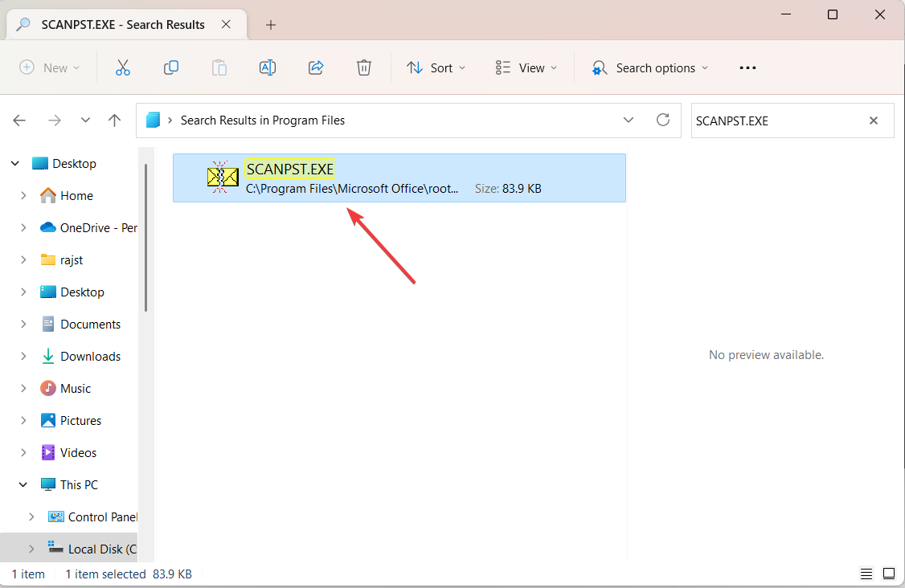Click the Local Disk drive icon

56,548
